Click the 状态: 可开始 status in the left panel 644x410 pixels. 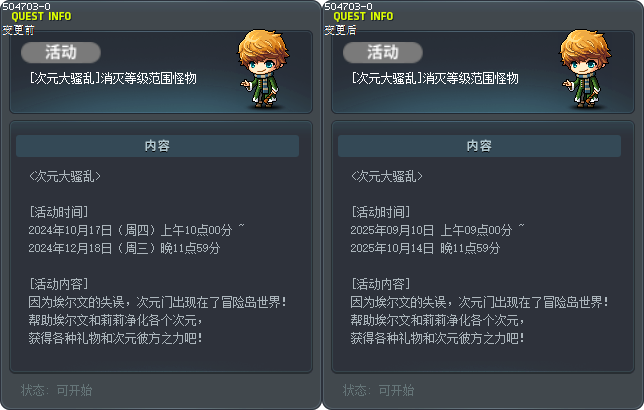pyautogui.click(x=57, y=390)
